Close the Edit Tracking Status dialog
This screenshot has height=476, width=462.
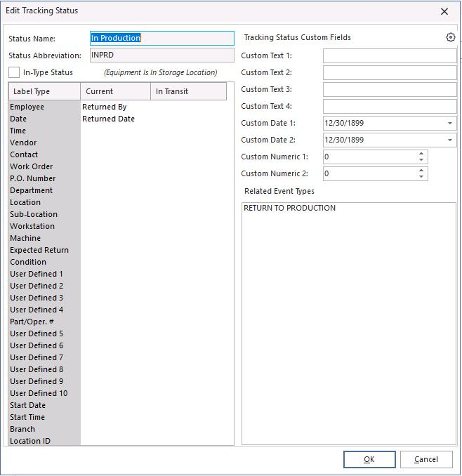(444, 11)
